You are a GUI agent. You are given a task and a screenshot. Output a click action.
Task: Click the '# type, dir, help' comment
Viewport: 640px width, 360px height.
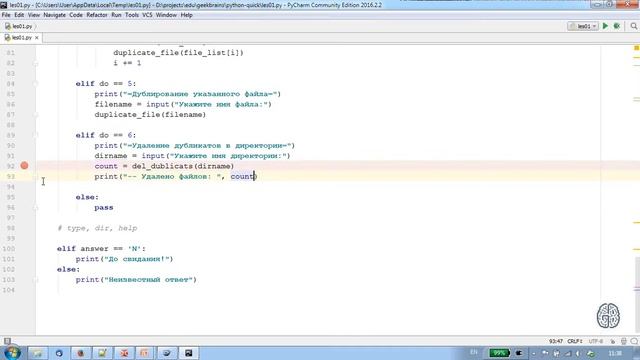(97, 228)
